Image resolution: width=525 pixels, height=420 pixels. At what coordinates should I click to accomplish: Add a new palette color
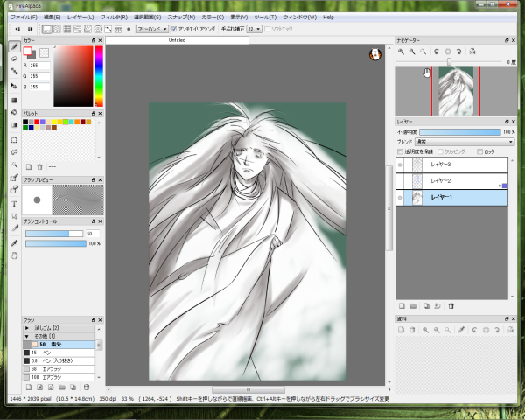(29, 167)
